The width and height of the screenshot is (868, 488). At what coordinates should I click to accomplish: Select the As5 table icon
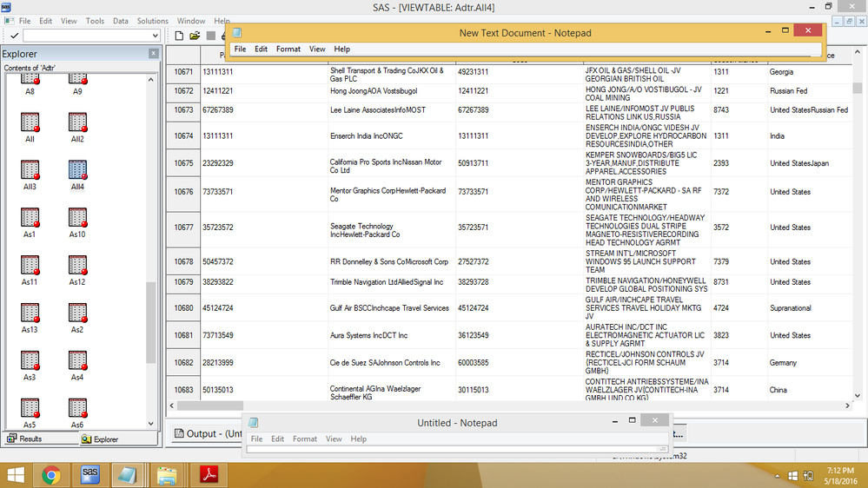[x=30, y=408]
